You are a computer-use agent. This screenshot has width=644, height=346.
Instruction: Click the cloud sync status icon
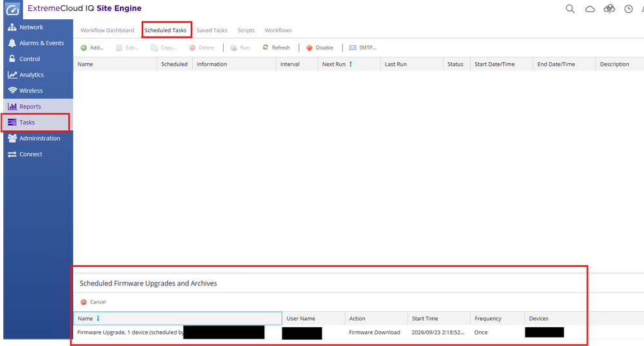coord(609,8)
